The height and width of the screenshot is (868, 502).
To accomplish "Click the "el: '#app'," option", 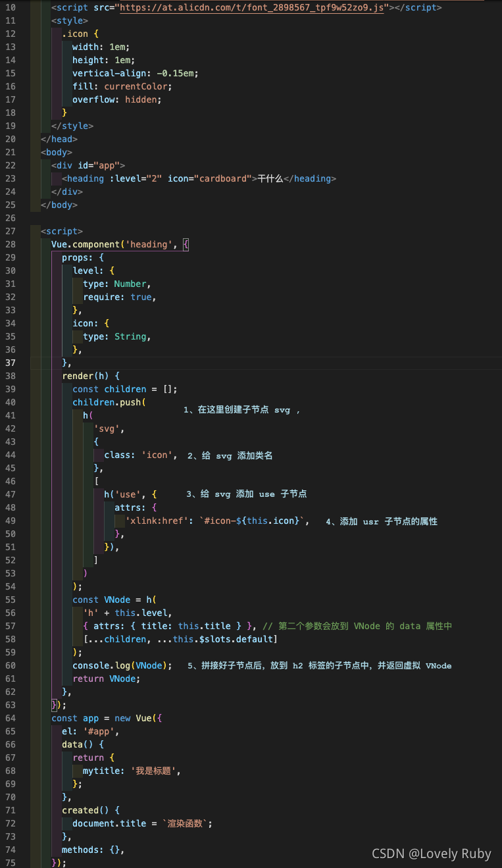I will (x=91, y=731).
